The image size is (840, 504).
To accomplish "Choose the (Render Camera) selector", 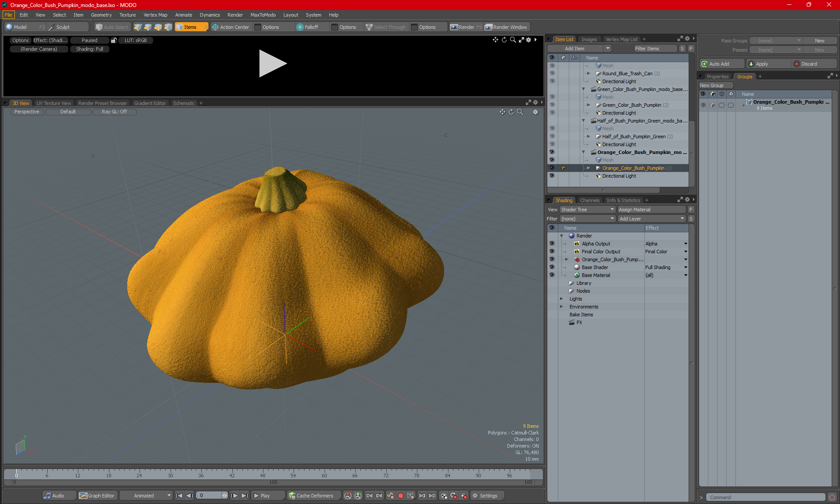I will pos(39,49).
